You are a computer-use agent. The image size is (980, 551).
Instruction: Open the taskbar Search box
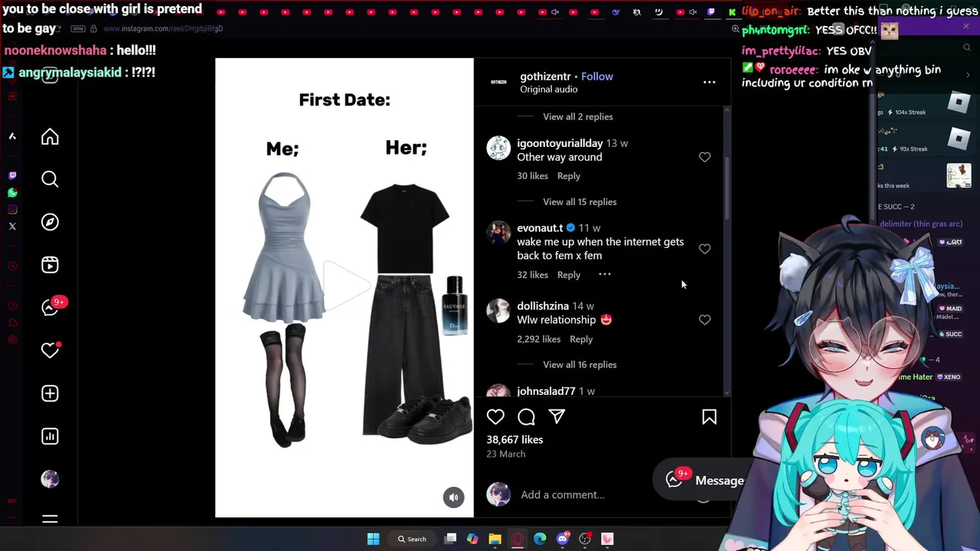[x=412, y=539]
